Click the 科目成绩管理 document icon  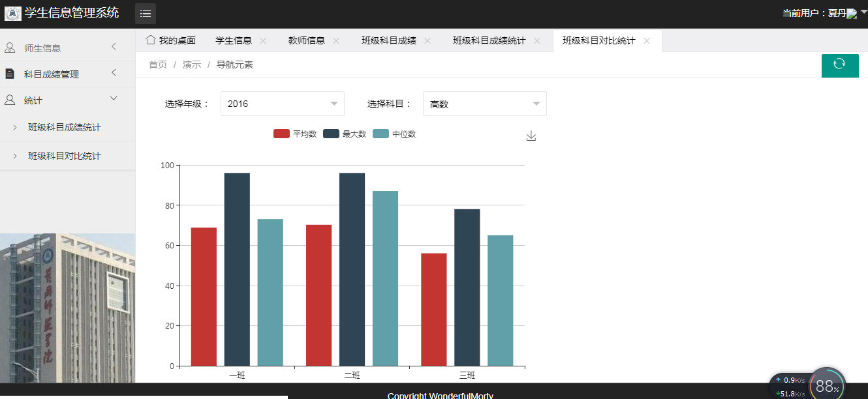tap(10, 74)
